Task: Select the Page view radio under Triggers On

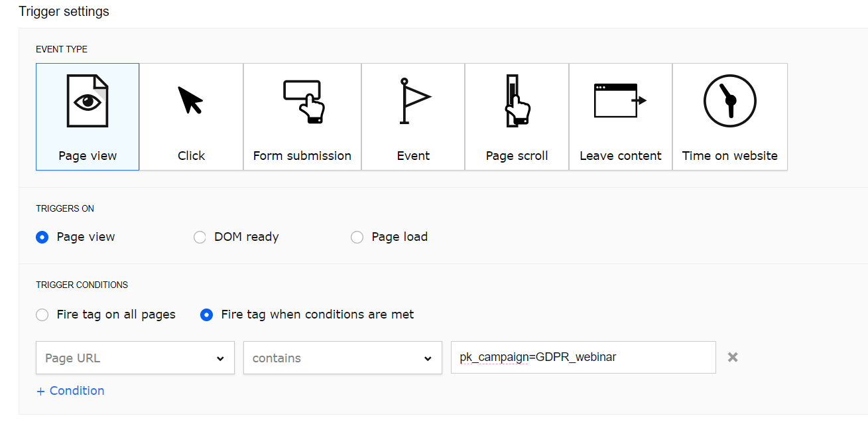Action: pyautogui.click(x=42, y=237)
